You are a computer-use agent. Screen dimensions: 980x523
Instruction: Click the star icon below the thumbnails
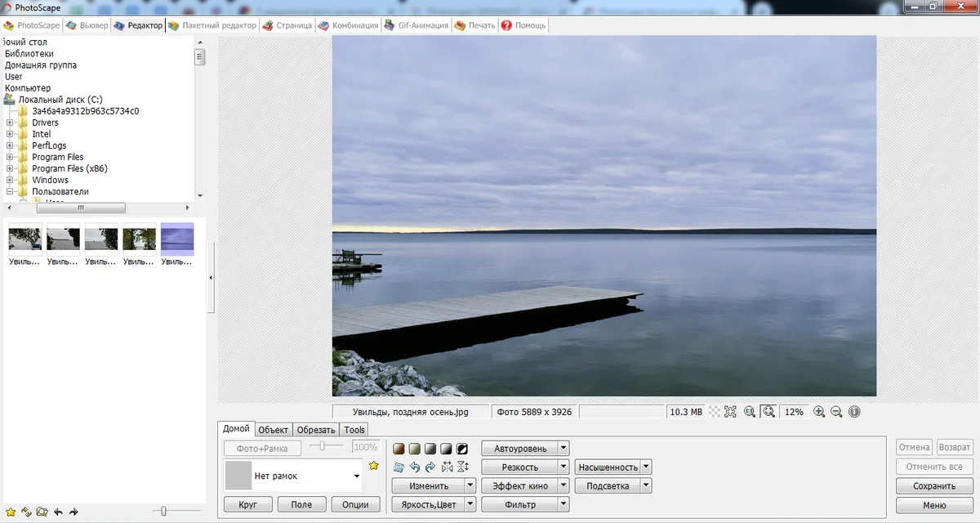[x=11, y=512]
